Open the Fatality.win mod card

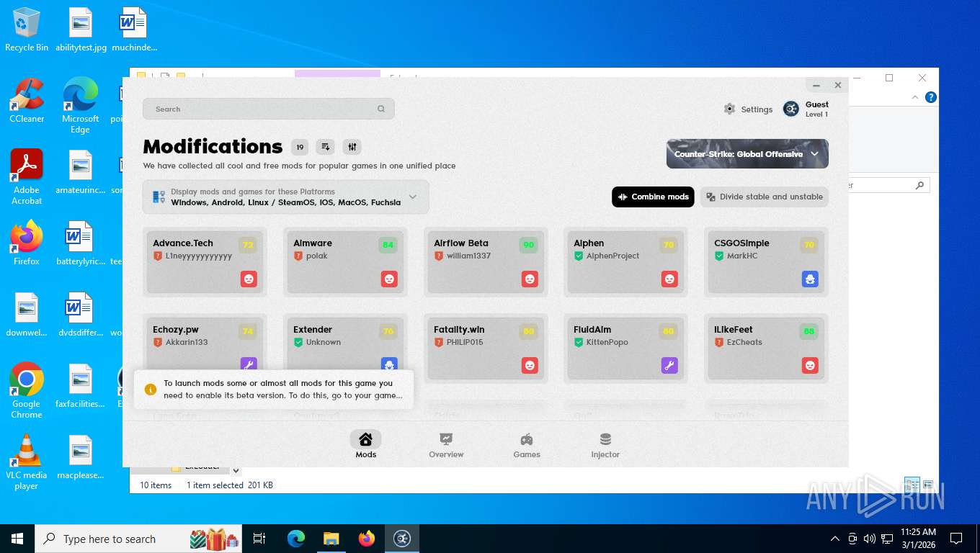point(486,349)
